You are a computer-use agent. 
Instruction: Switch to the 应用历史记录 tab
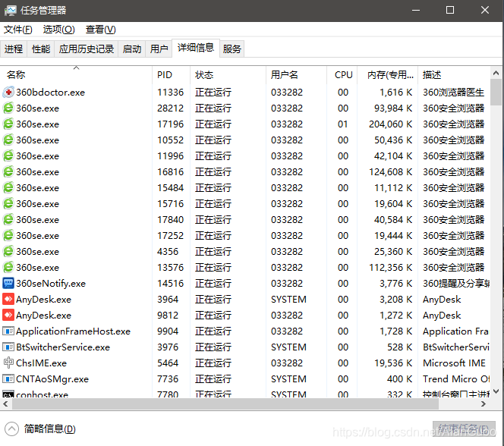(86, 49)
